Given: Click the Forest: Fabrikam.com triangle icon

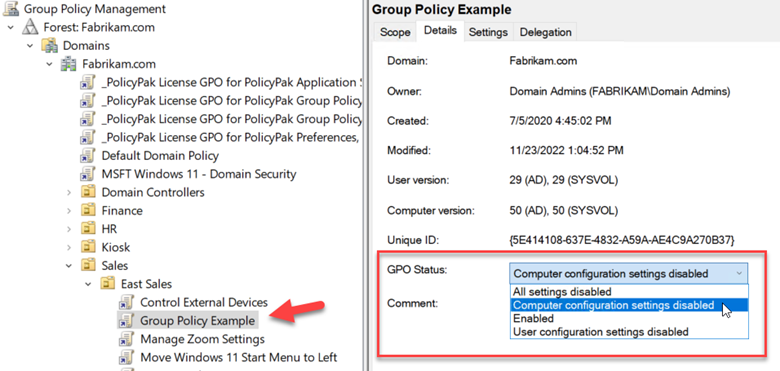Looking at the screenshot, I should pyautogui.click(x=31, y=27).
